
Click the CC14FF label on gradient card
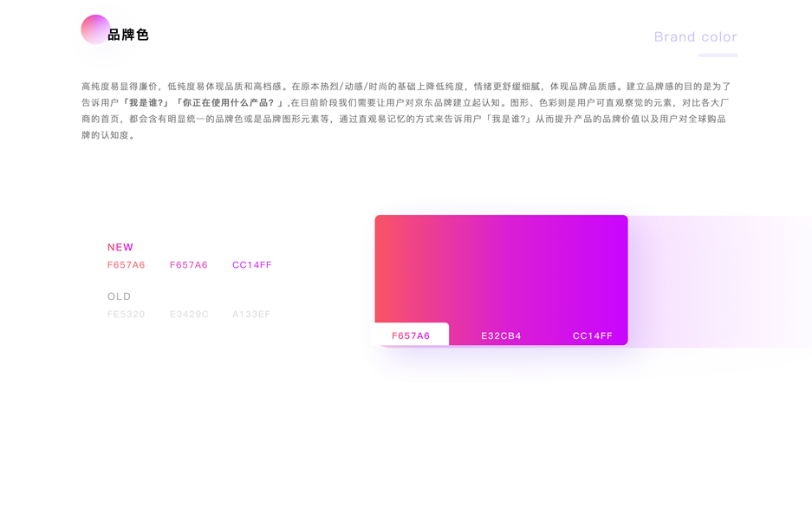[593, 335]
